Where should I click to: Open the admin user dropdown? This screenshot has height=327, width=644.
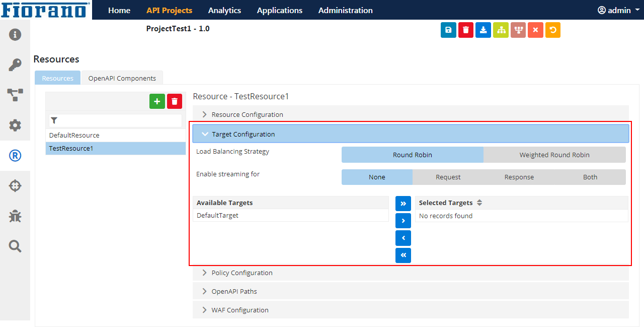click(x=618, y=10)
